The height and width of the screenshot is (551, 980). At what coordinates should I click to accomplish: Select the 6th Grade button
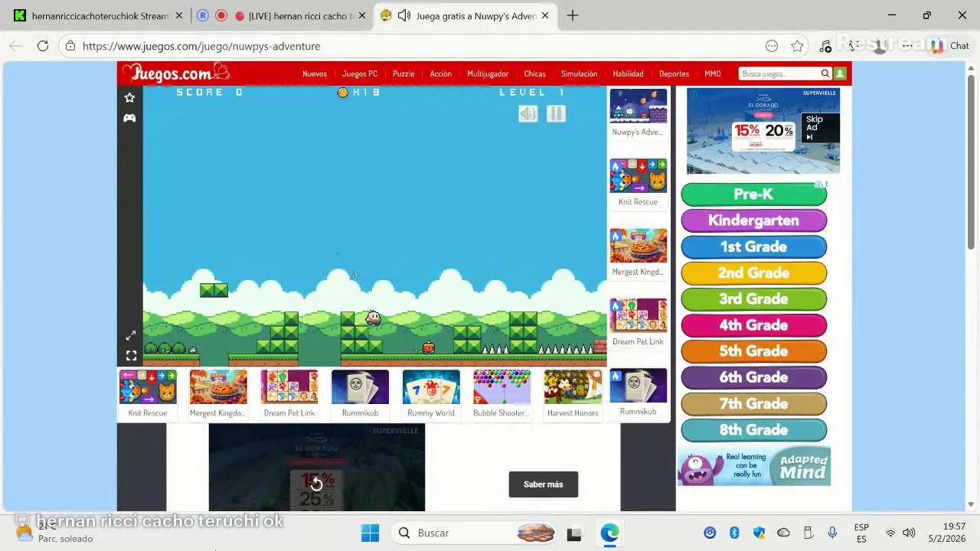point(754,377)
